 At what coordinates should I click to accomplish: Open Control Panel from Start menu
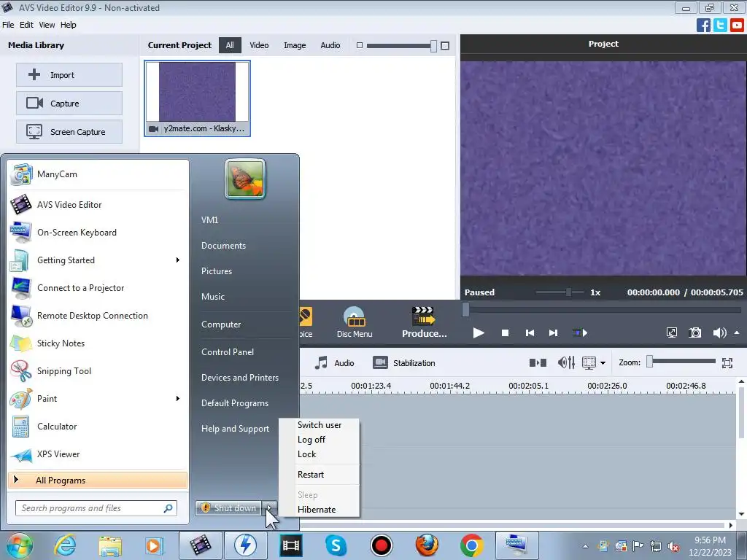228,352
